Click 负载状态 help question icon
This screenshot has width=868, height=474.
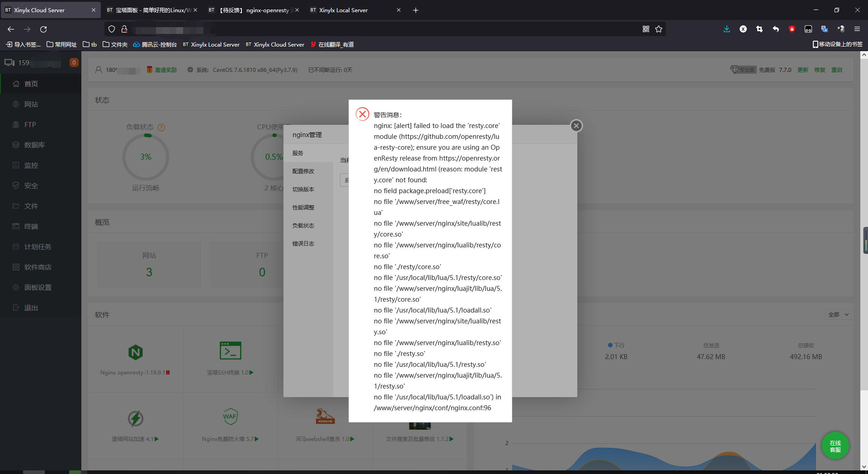(x=161, y=128)
